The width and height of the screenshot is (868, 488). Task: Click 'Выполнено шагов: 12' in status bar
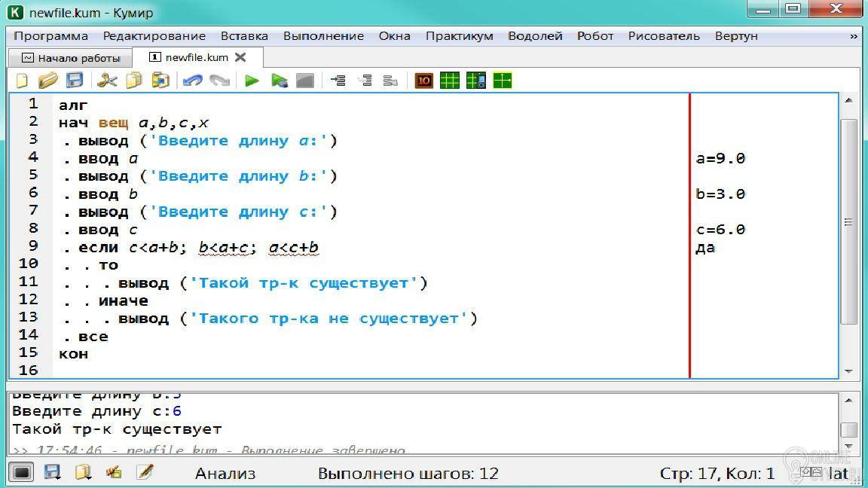coord(408,474)
